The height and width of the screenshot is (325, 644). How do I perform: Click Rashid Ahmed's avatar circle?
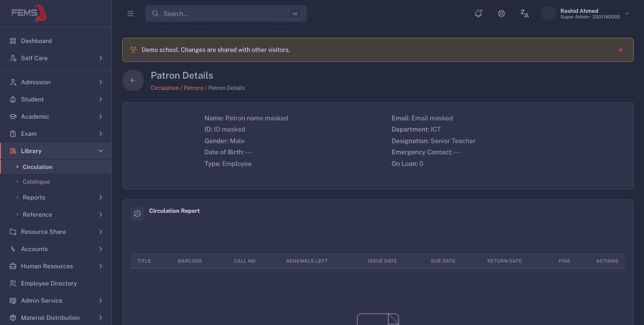[x=549, y=13]
